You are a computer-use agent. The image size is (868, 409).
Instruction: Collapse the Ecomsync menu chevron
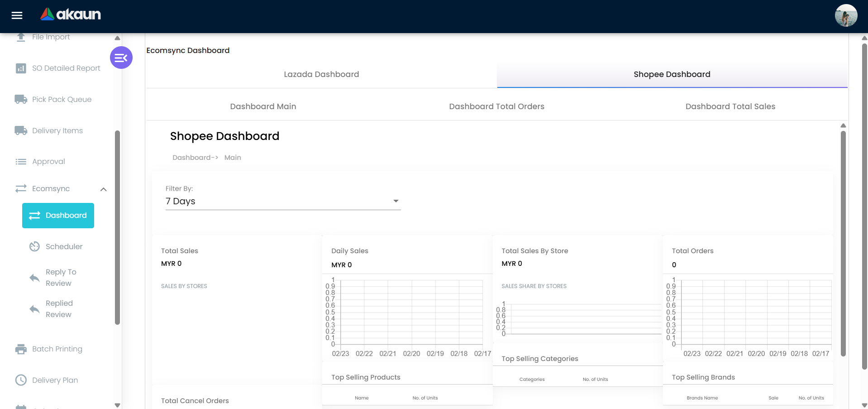104,189
